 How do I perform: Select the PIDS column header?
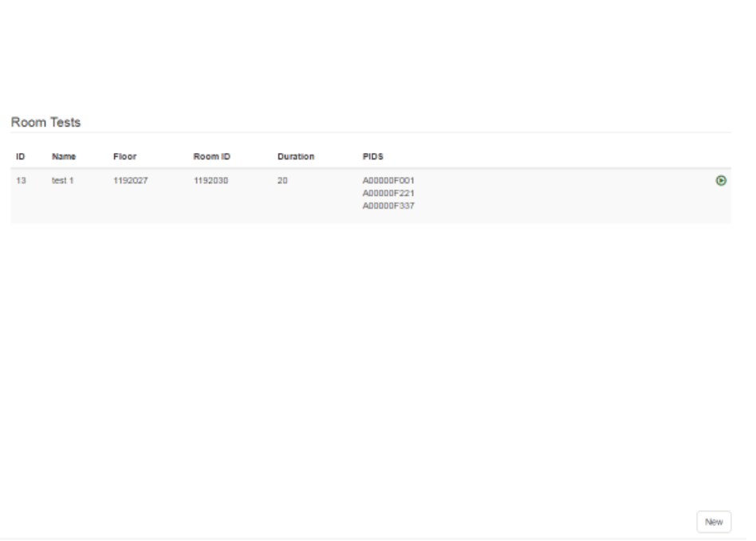372,157
